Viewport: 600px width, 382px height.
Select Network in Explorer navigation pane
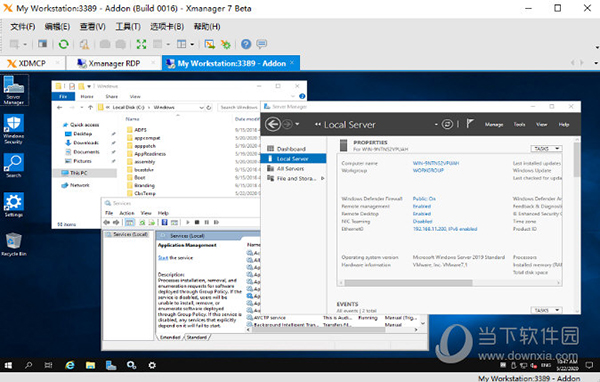(80, 185)
